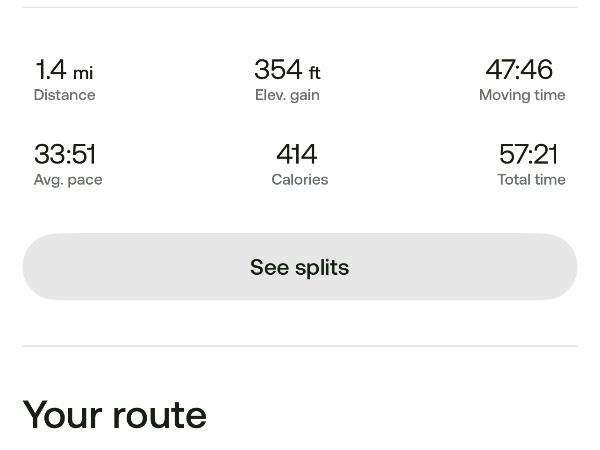
Task: Click the 'ft' unit beside elevation
Action: pyautogui.click(x=314, y=73)
